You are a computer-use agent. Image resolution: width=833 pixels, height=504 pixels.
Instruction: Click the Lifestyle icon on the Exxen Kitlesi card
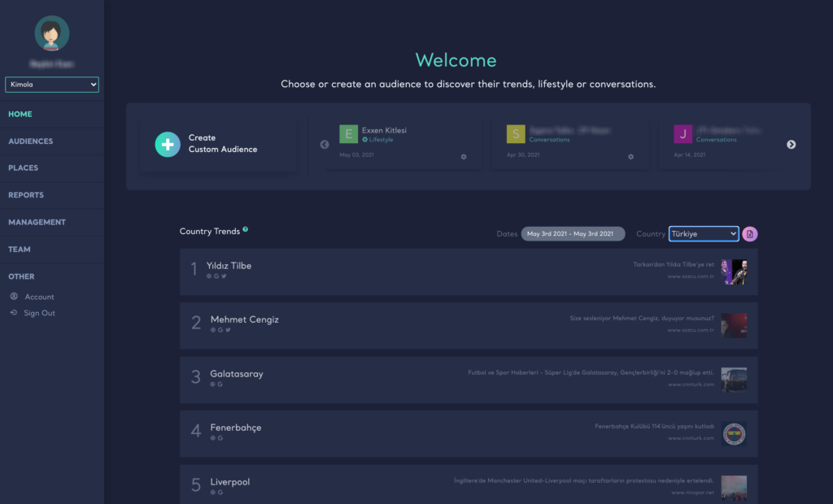click(x=365, y=140)
